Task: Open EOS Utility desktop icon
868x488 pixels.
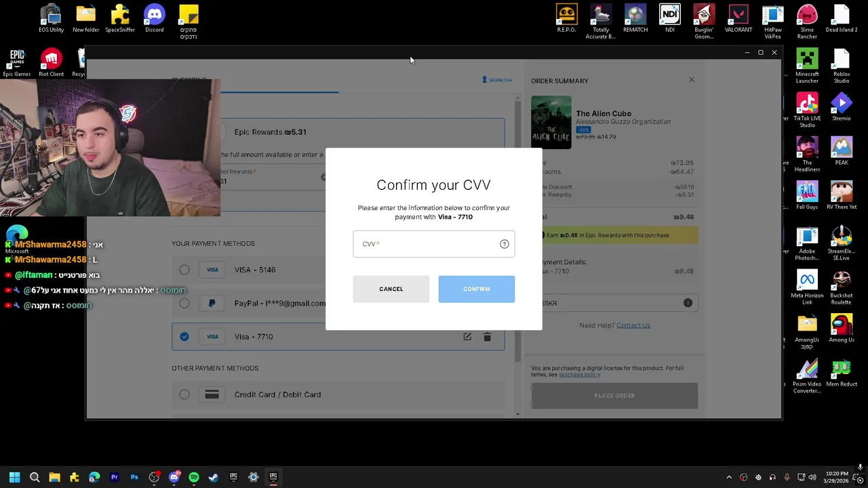Action: point(51,18)
